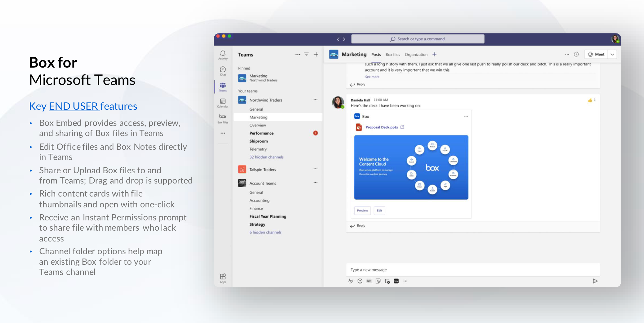This screenshot has width=644, height=323.
Task: Go forward with the right arrow
Action: [x=344, y=39]
